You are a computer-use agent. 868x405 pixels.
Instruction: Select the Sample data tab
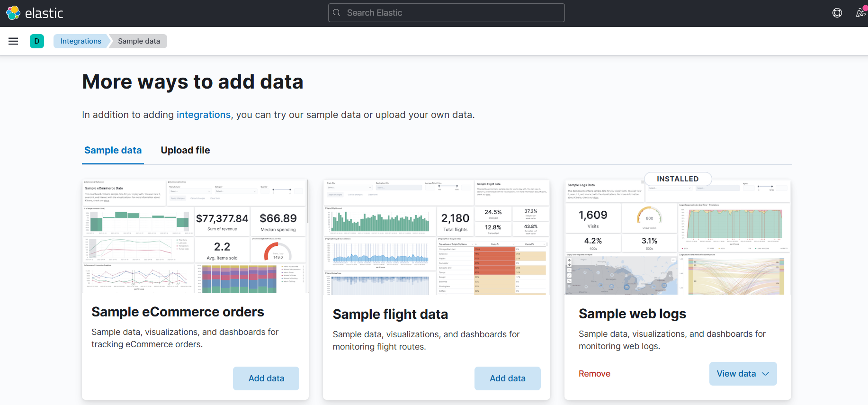click(x=113, y=150)
